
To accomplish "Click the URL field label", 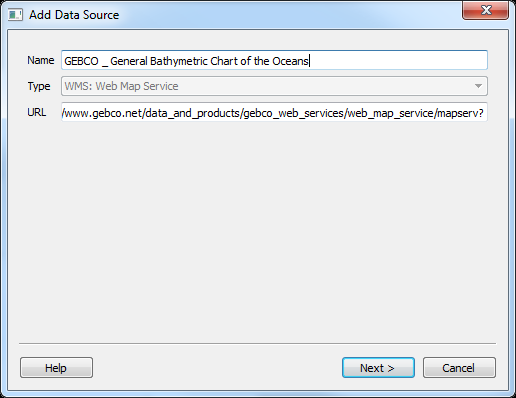I will (37, 112).
